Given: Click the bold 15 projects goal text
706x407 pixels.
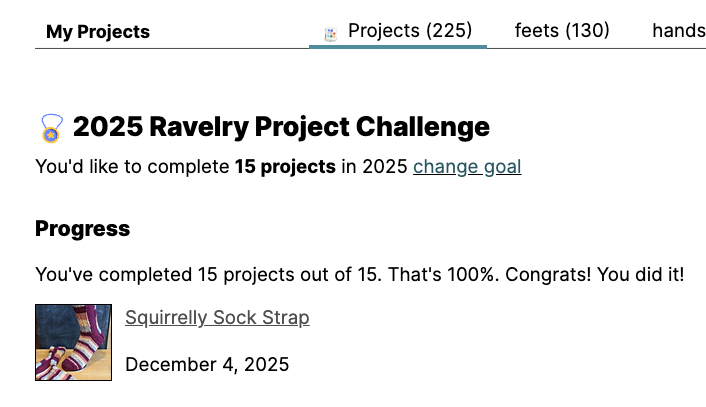Looking at the screenshot, I should [285, 167].
